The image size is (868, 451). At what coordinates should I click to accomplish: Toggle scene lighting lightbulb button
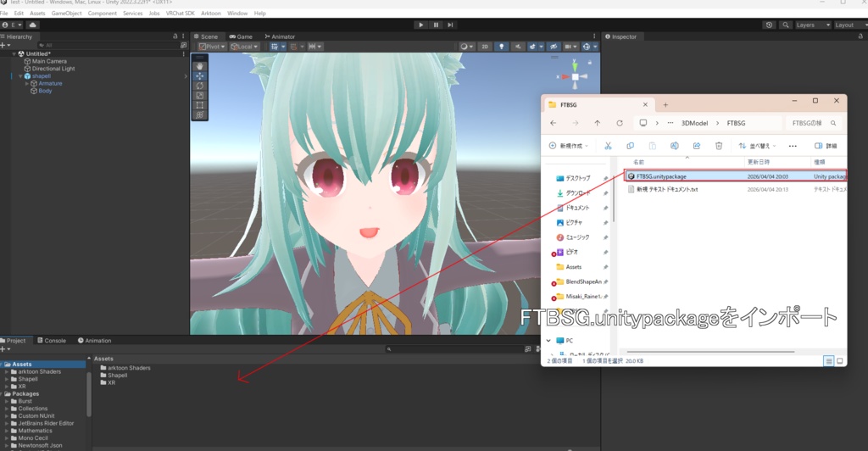tap(502, 47)
